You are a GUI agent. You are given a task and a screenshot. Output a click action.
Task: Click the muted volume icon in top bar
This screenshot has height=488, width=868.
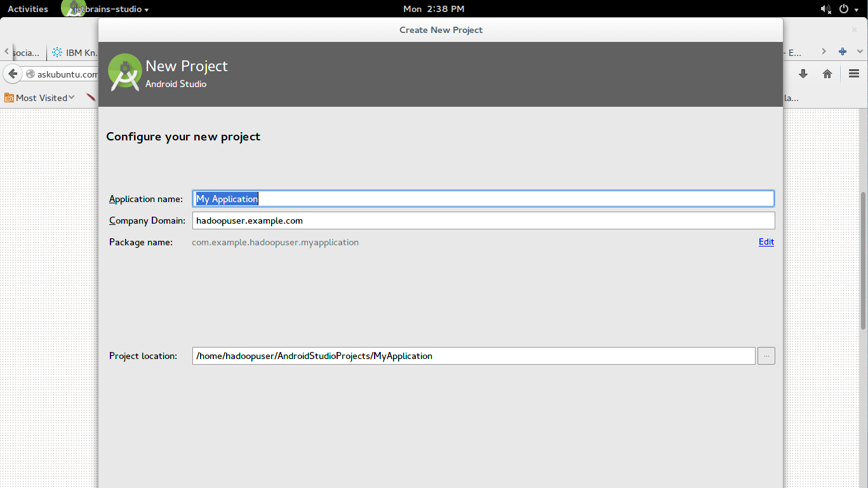pyautogui.click(x=825, y=9)
